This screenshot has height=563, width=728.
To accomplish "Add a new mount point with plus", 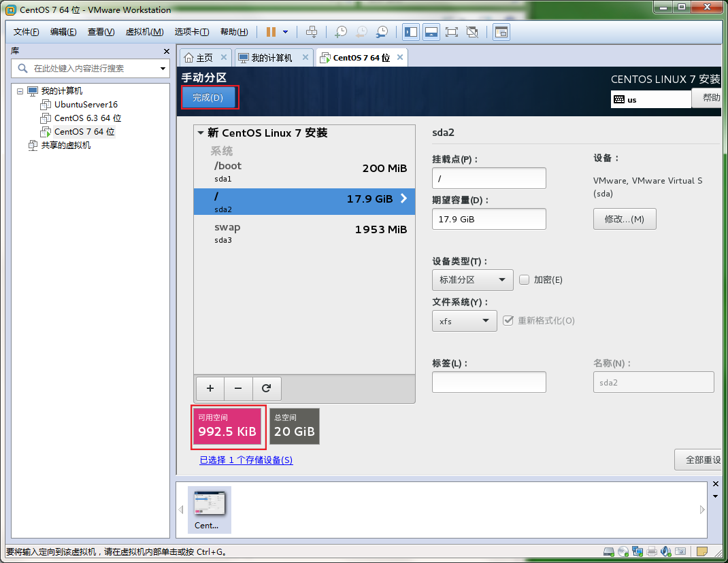I will [210, 388].
